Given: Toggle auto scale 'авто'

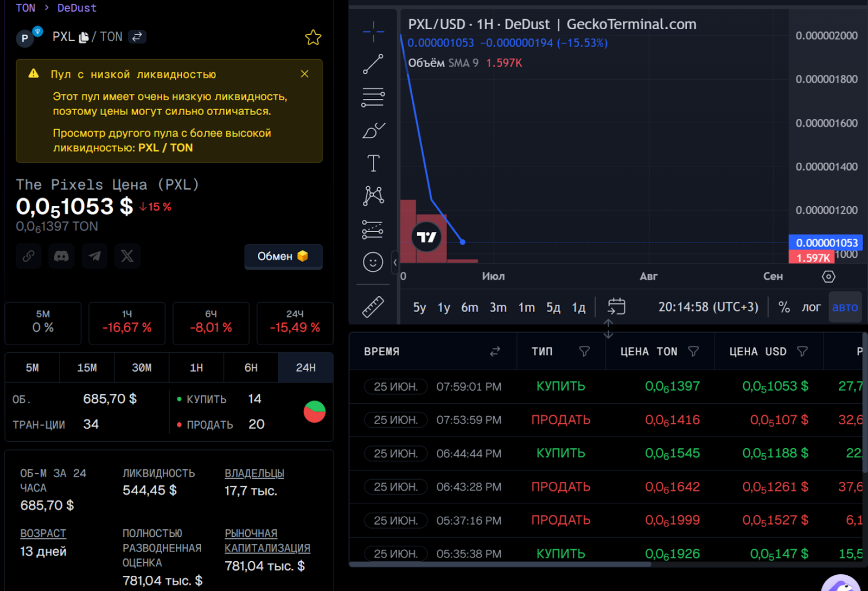Looking at the screenshot, I should [x=845, y=307].
